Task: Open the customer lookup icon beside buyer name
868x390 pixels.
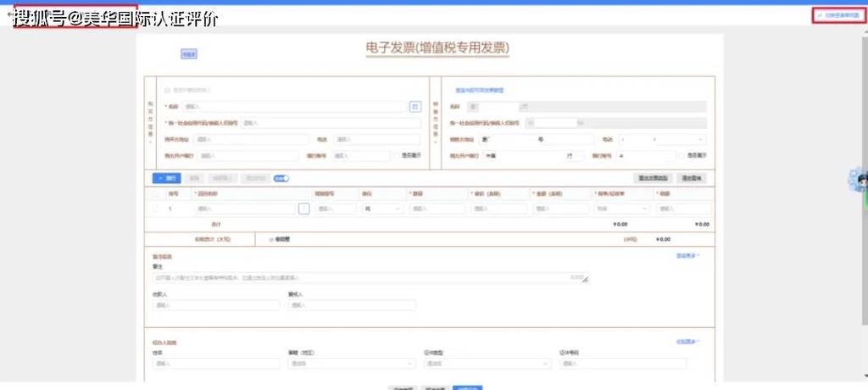Action: tap(415, 106)
